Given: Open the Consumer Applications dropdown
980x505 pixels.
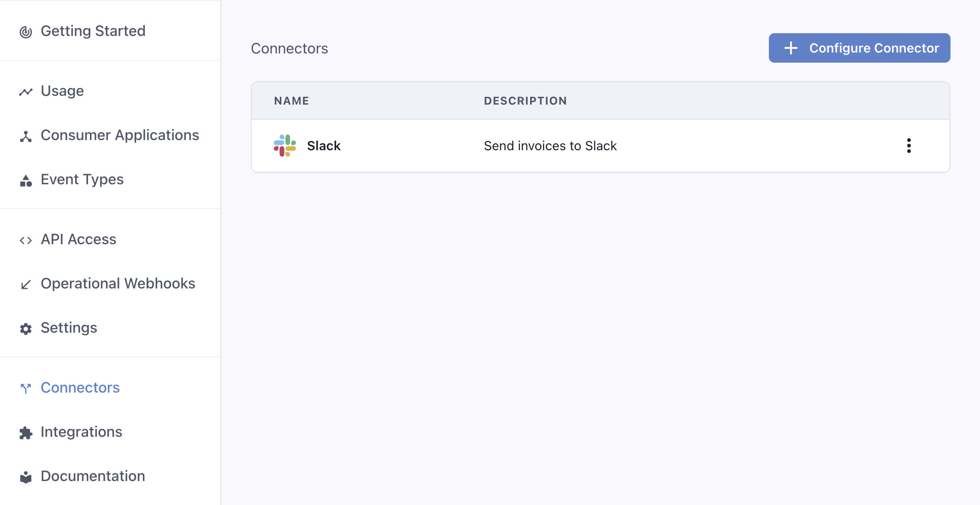Looking at the screenshot, I should [x=118, y=135].
